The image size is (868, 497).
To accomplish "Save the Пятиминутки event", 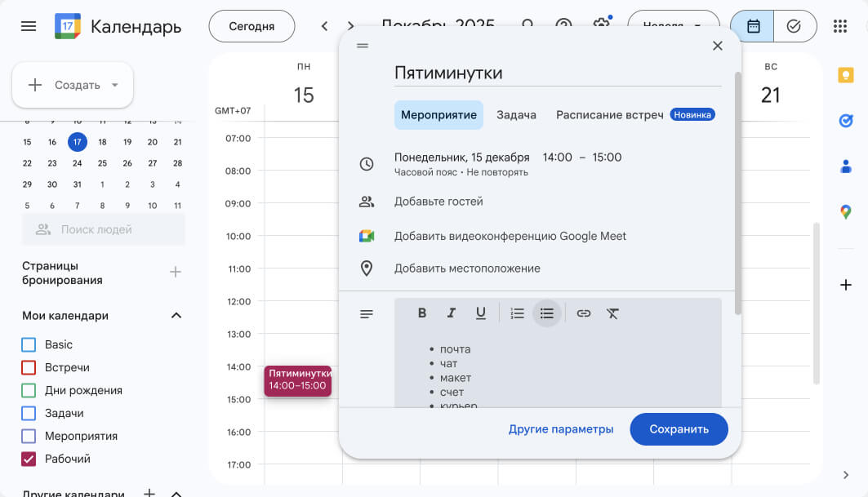I will [x=679, y=428].
